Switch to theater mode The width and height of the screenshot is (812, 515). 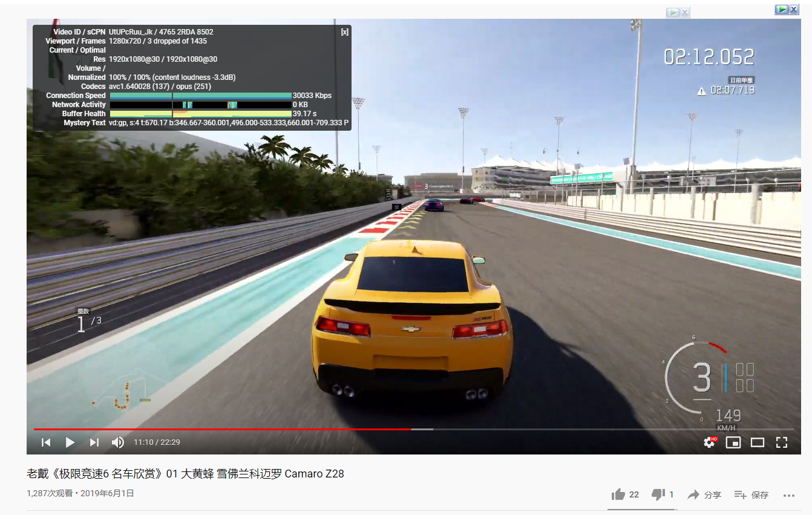tap(758, 442)
